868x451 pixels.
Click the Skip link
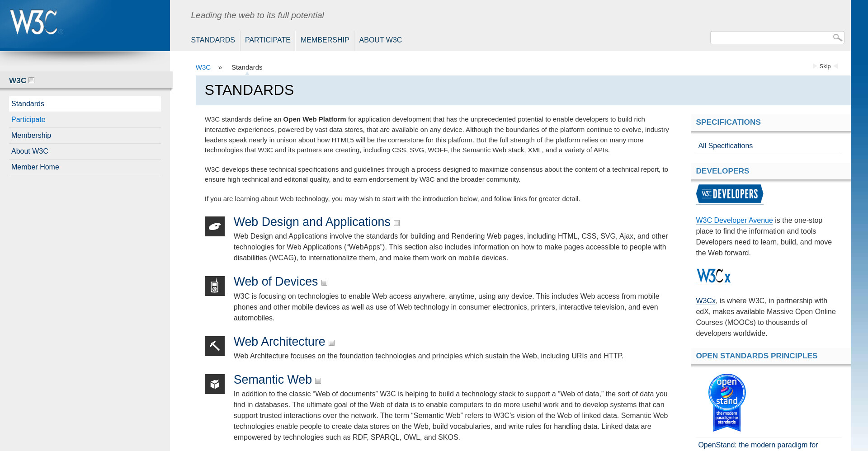coord(825,66)
